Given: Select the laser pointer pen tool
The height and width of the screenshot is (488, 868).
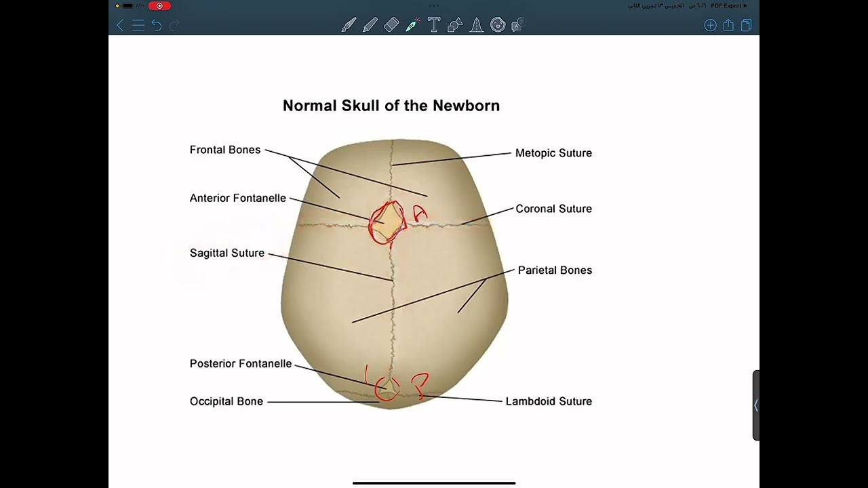Looking at the screenshot, I should click(412, 25).
